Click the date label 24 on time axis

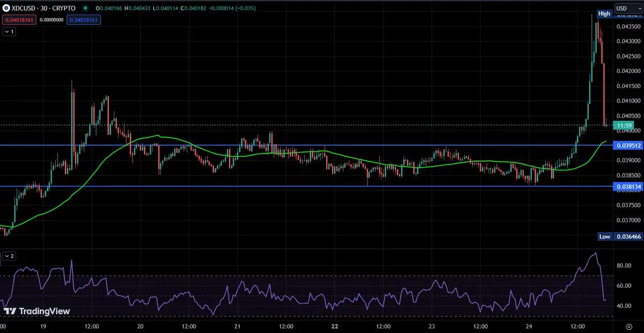click(529, 326)
